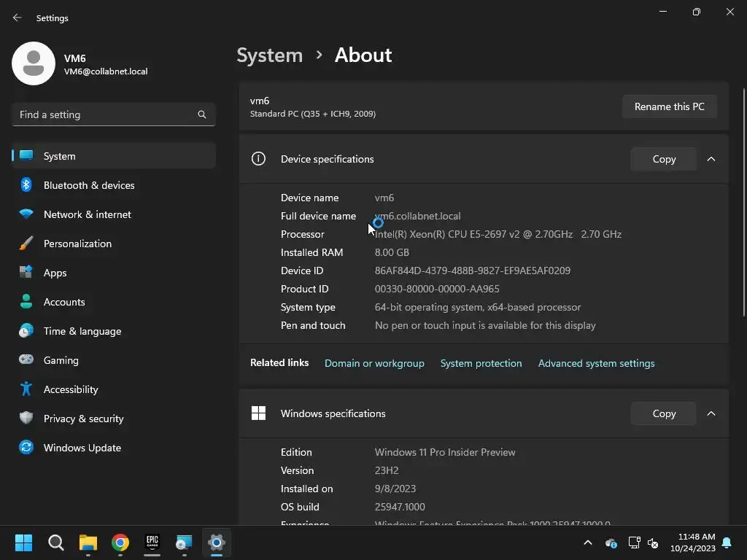The width and height of the screenshot is (747, 560).
Task: Click the Bluetooth icon in sidebar
Action: tap(26, 184)
